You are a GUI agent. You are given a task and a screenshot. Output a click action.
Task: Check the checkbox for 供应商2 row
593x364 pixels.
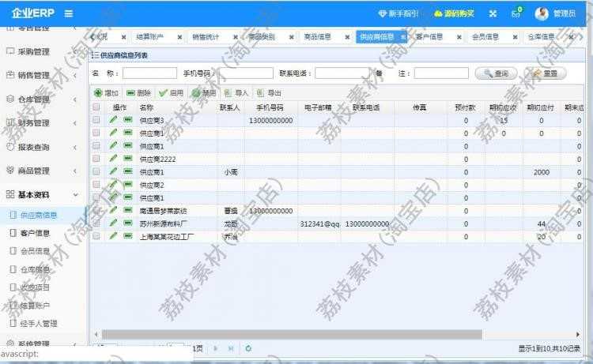pos(96,185)
